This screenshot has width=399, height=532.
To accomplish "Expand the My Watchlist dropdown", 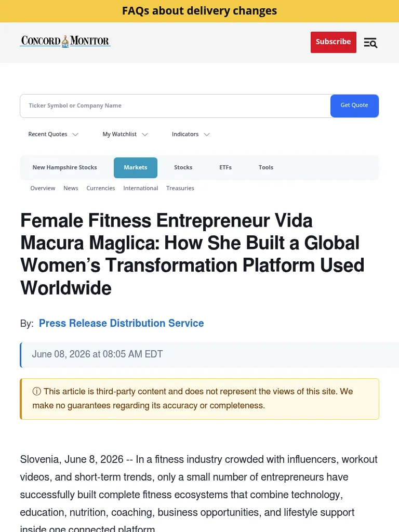I will pyautogui.click(x=125, y=135).
